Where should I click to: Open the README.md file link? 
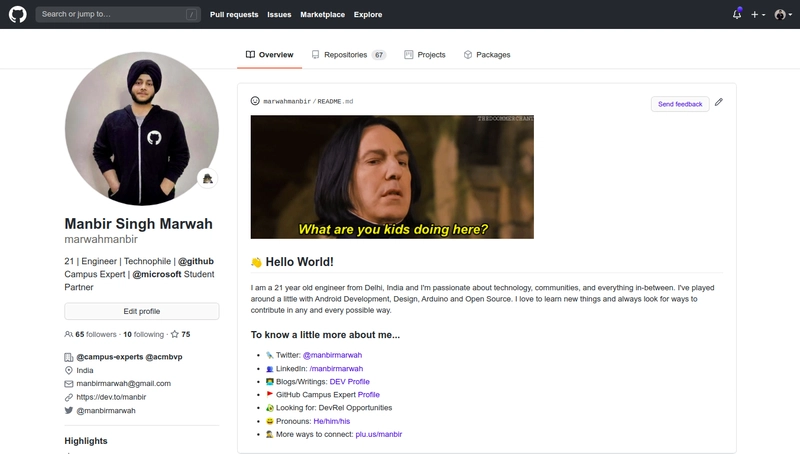335,102
